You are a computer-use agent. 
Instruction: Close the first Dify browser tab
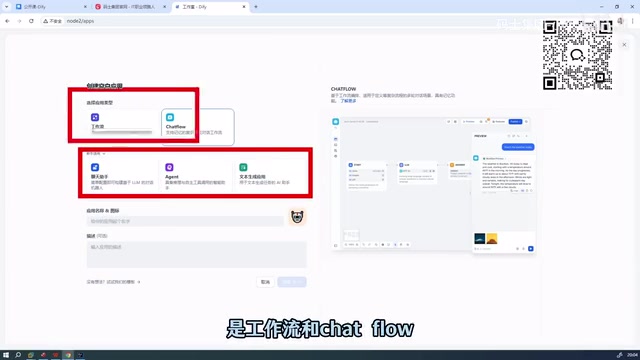tap(85, 7)
